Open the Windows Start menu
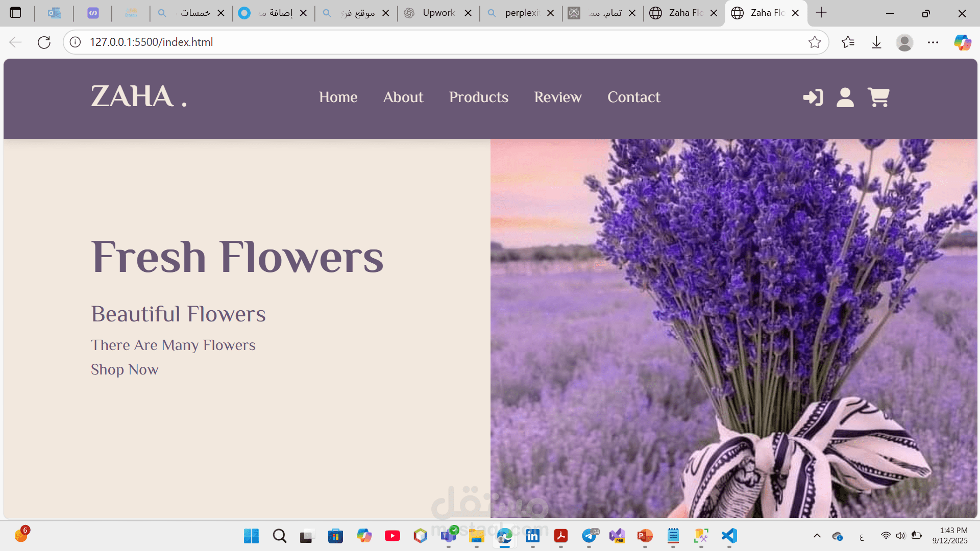The image size is (980, 551). click(251, 536)
